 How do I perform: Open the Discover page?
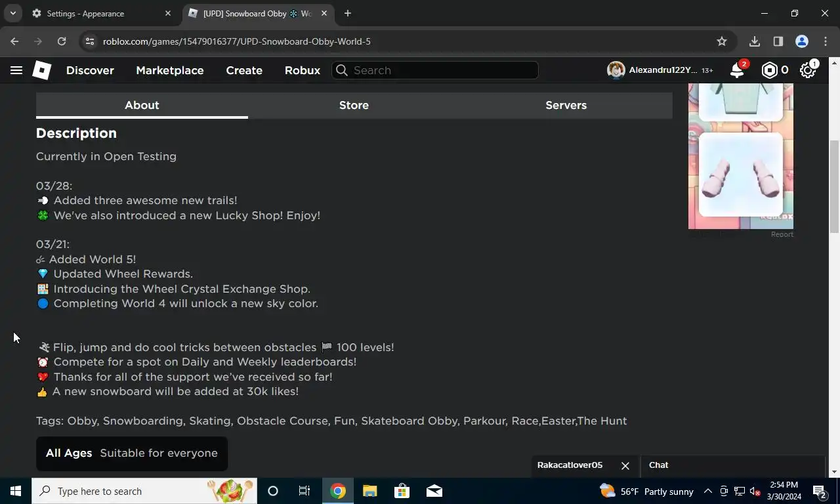point(90,70)
